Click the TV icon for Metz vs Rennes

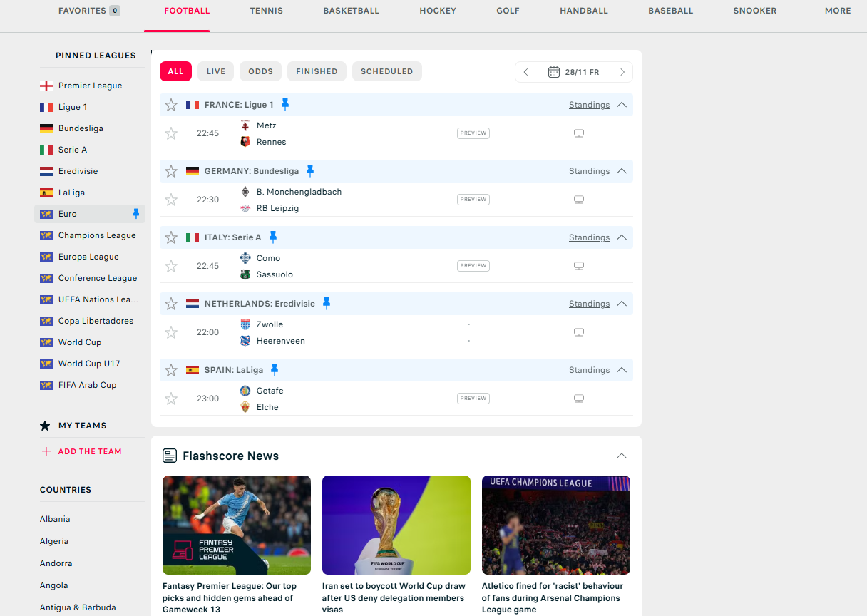click(579, 133)
